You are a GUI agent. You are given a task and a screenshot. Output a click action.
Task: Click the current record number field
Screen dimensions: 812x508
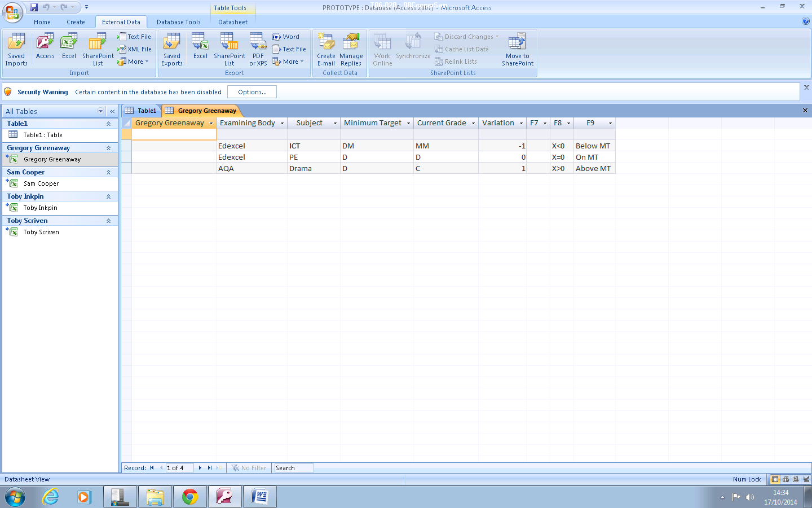179,468
